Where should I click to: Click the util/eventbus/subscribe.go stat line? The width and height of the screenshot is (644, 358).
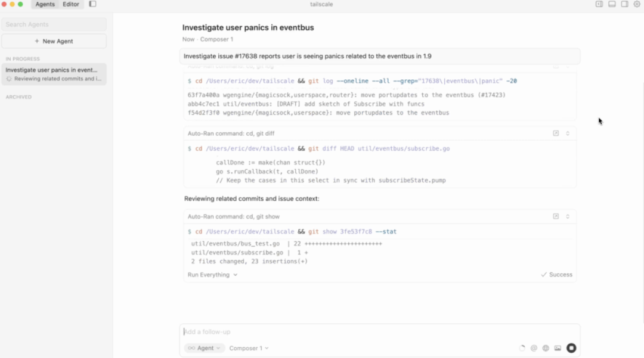[x=249, y=253]
